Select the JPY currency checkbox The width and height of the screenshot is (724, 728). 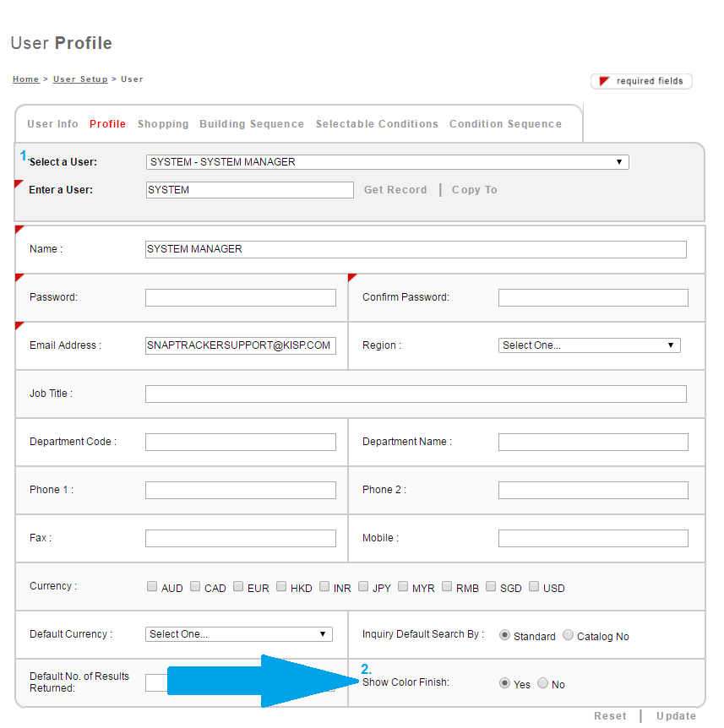(363, 587)
